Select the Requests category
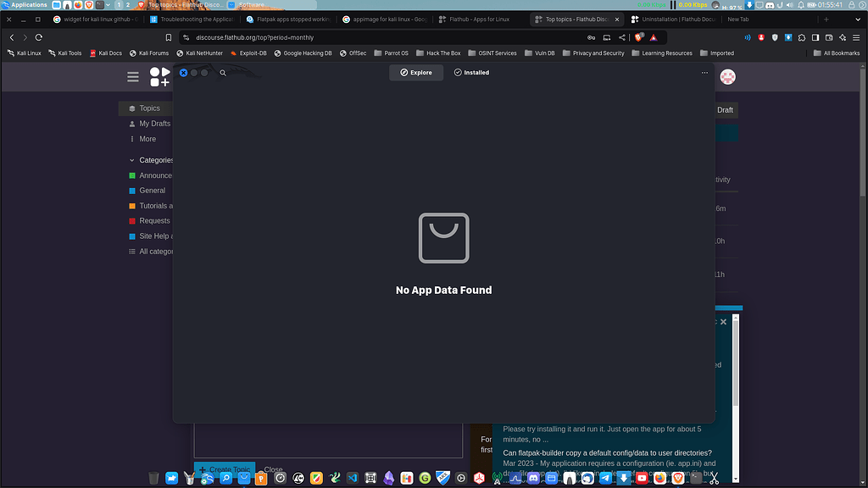 coord(154,220)
